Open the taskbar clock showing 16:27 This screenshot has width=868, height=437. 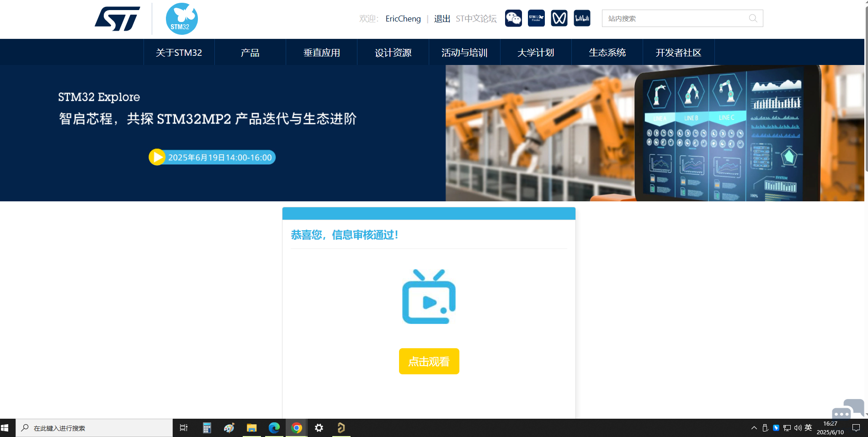point(830,428)
